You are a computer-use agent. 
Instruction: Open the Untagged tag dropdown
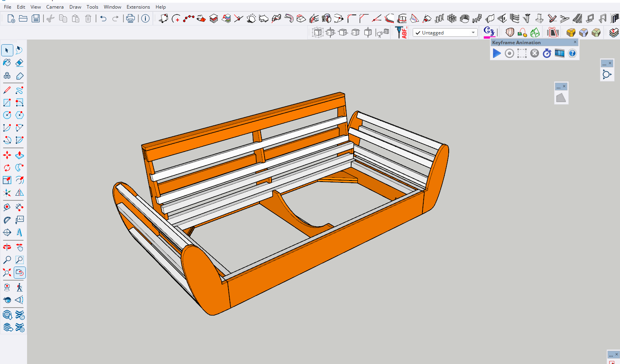[445, 33]
